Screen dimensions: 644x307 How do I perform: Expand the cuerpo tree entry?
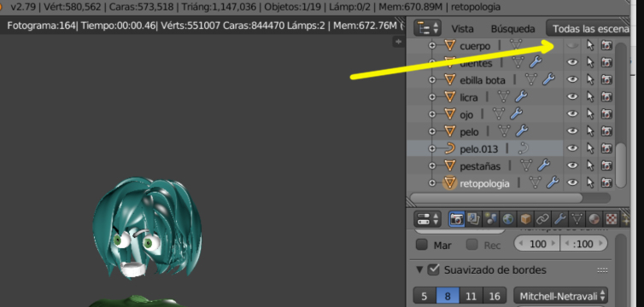tap(431, 45)
